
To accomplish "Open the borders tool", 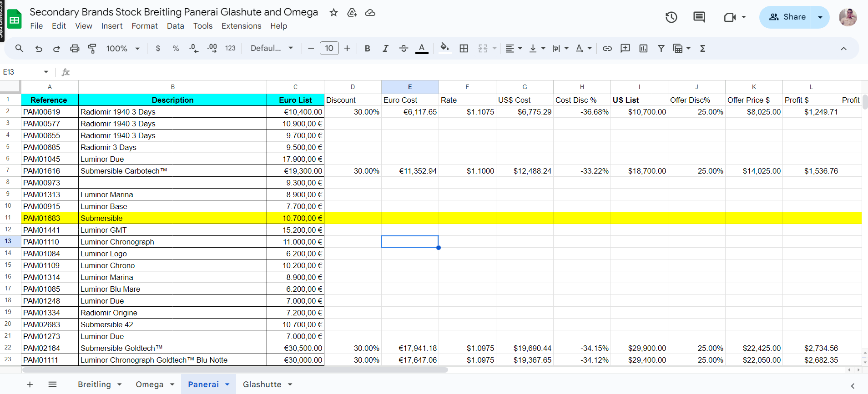I will pyautogui.click(x=464, y=48).
